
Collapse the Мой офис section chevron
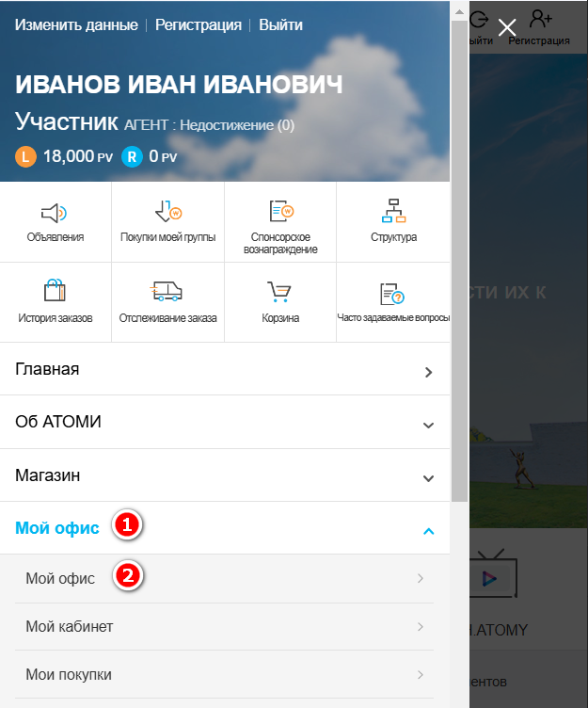pos(428,531)
